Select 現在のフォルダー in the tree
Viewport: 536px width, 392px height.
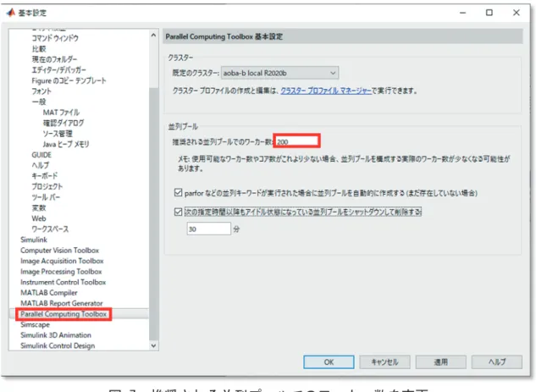pos(54,59)
